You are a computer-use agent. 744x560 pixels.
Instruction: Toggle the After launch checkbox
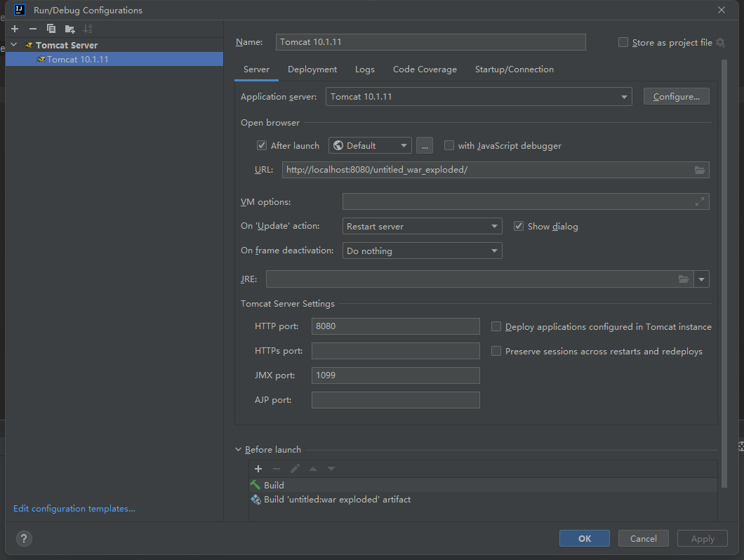262,146
